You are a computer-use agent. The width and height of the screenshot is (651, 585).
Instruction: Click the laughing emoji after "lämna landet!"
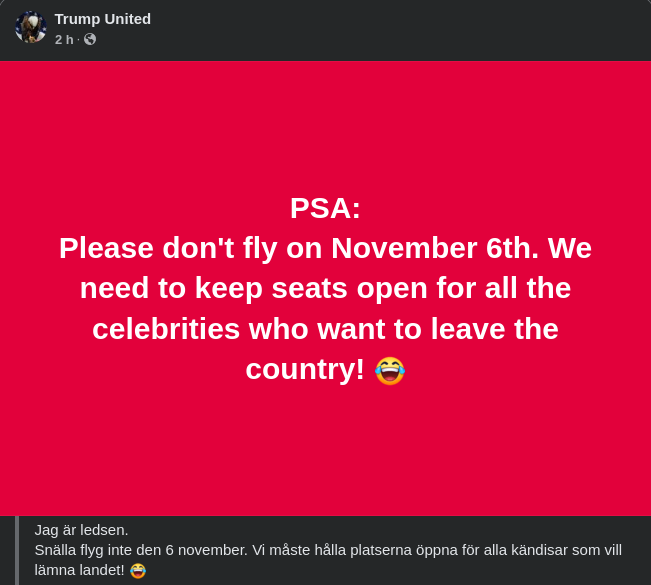click(138, 570)
